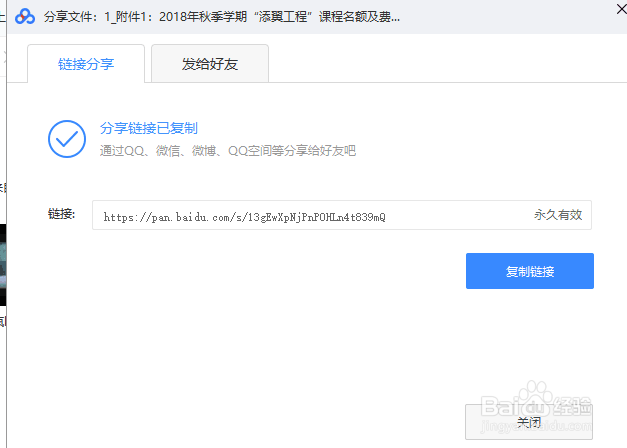The width and height of the screenshot is (627, 448).
Task: Click the blue checkmark success icon
Action: point(67,139)
